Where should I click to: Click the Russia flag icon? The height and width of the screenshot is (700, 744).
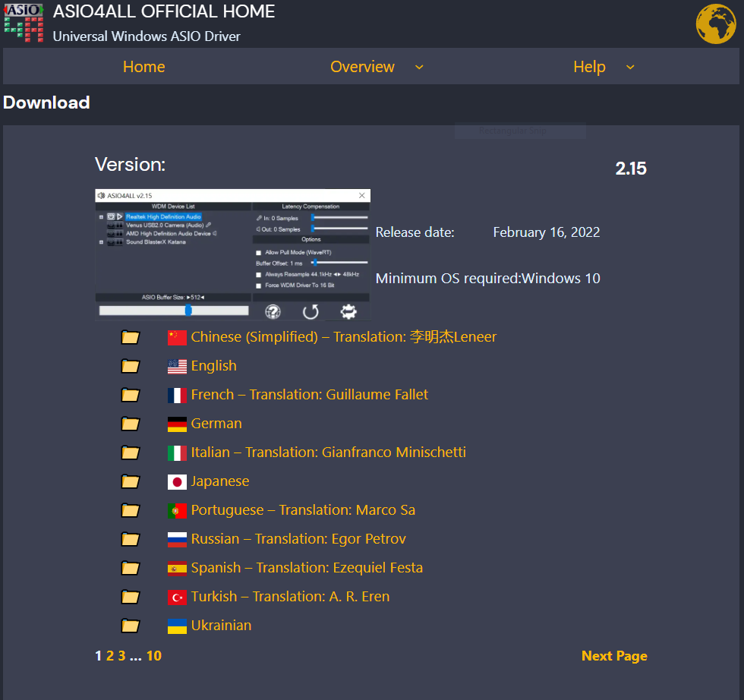click(177, 540)
